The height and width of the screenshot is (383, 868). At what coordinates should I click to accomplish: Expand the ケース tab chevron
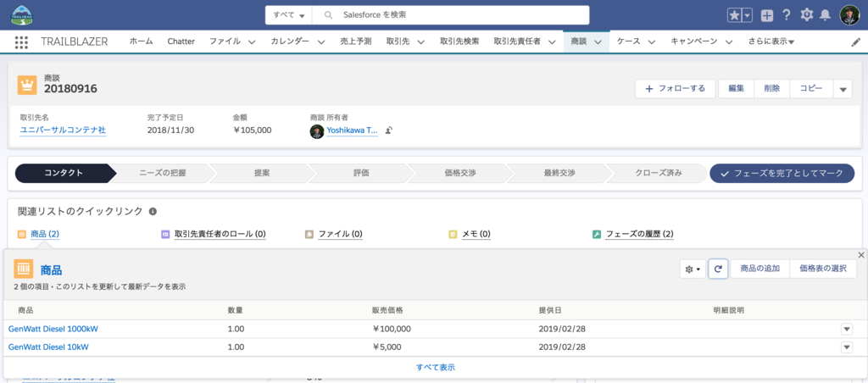tap(652, 42)
